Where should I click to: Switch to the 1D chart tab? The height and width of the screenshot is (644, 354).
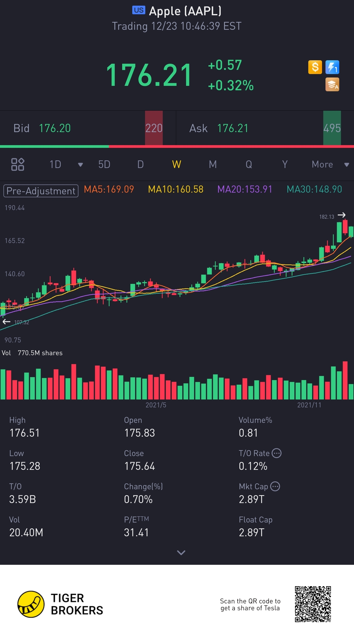tap(55, 165)
